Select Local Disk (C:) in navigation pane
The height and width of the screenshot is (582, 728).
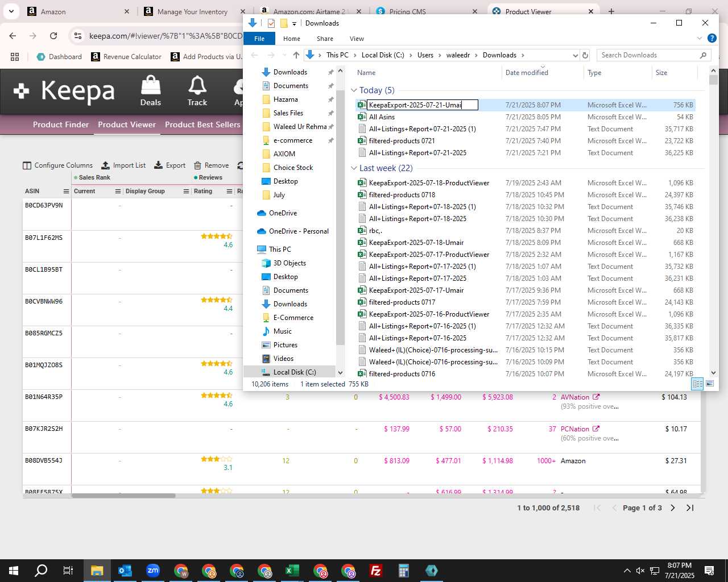[x=294, y=372]
